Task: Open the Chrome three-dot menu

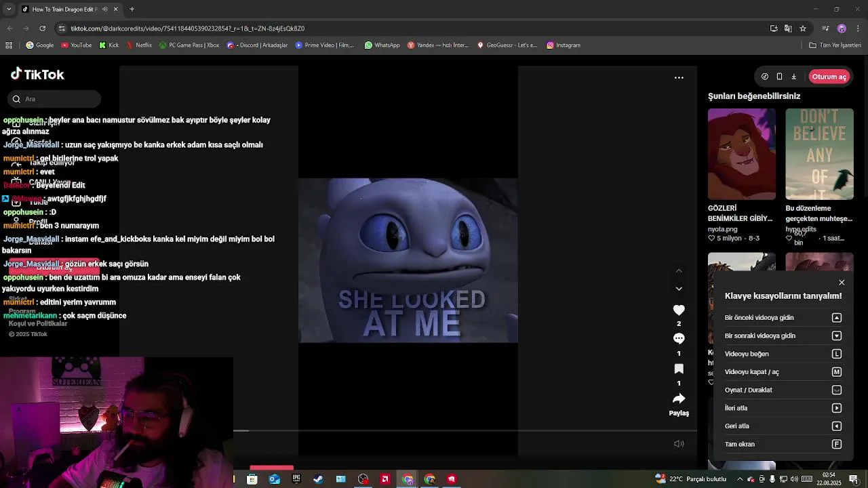Action: click(x=858, y=28)
